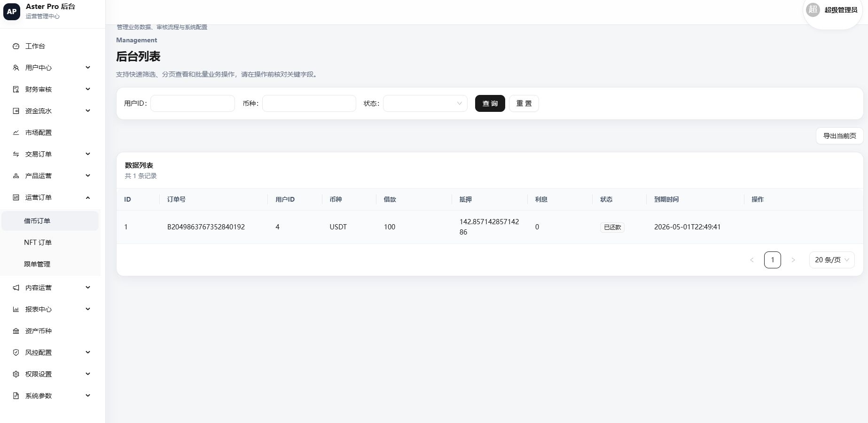868x423 pixels.
Task: Click the 财务审核 audit icon
Action: click(x=16, y=89)
